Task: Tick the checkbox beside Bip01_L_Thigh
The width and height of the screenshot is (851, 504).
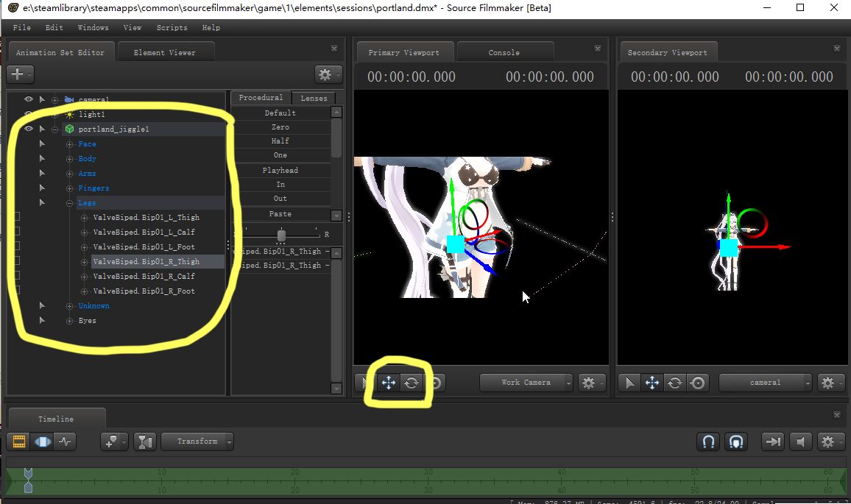Action: click(16, 217)
